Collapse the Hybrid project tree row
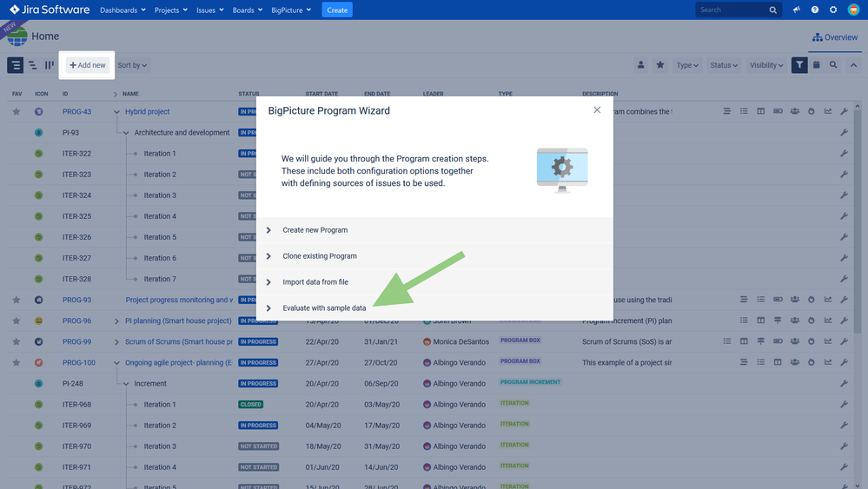 click(116, 112)
